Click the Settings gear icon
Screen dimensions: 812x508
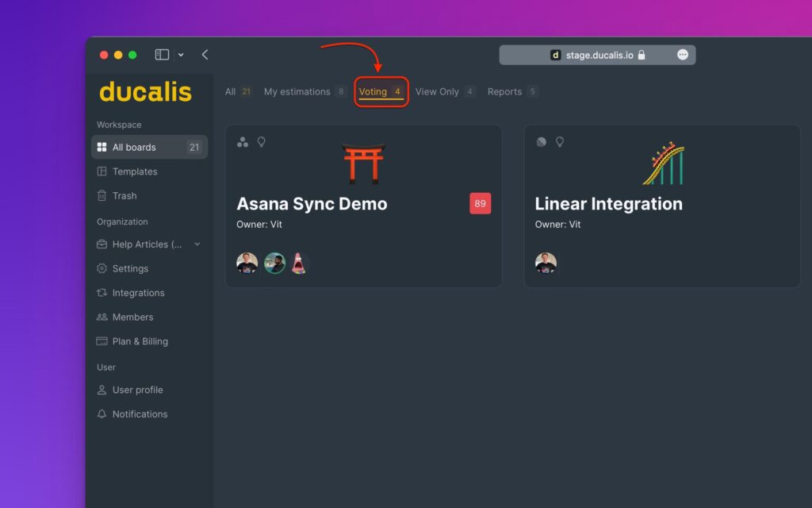[x=101, y=268]
